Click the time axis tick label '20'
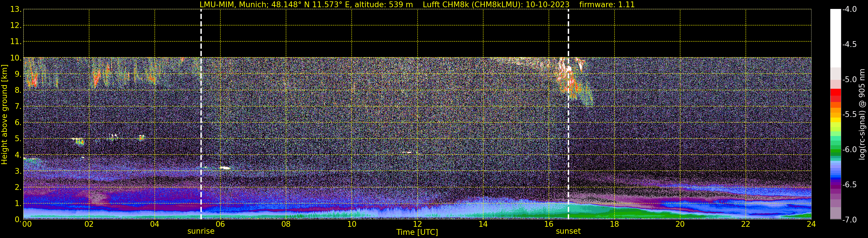Screen dimensions: 868x238 pyautogui.click(x=680, y=224)
